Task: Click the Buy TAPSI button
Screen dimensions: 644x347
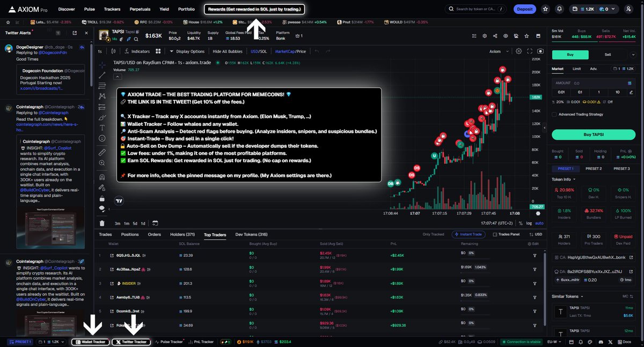Action: [594, 134]
